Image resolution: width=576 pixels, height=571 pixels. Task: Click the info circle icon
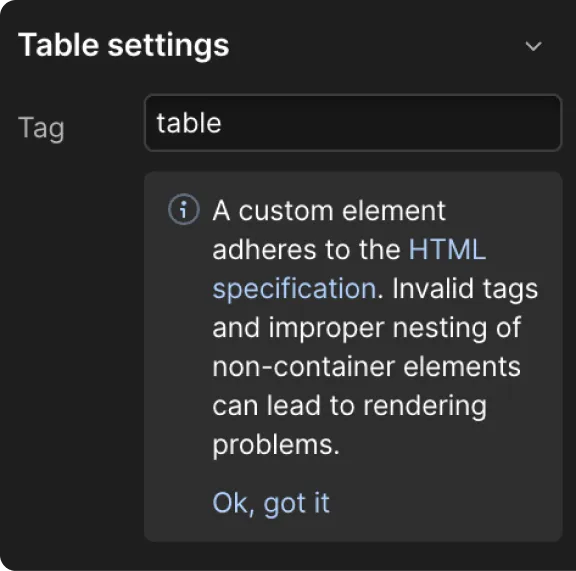(x=184, y=209)
